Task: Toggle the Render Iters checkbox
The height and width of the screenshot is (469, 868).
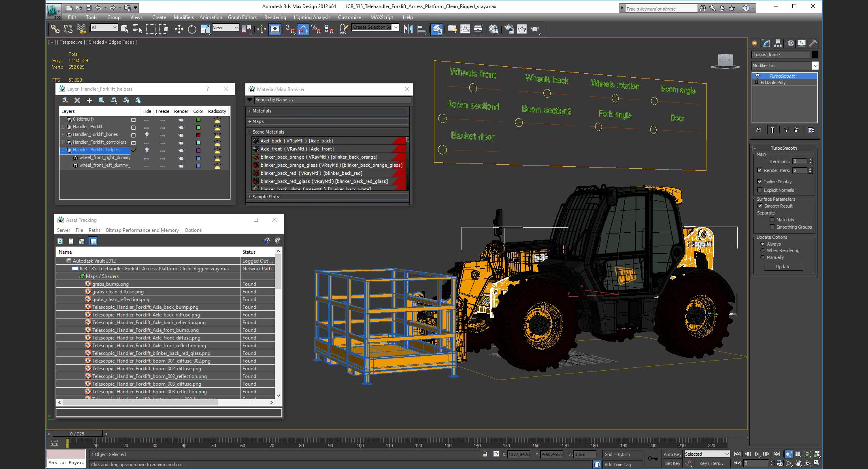Action: coord(760,170)
